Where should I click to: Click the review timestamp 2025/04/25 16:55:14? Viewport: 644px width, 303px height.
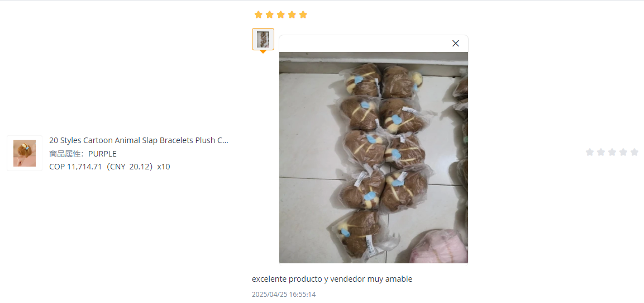[x=284, y=295]
